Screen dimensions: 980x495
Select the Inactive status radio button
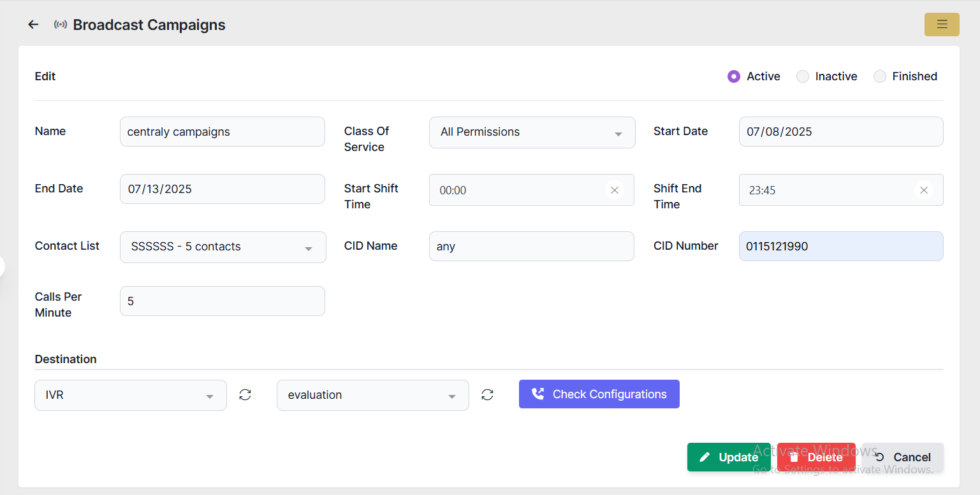pyautogui.click(x=803, y=76)
